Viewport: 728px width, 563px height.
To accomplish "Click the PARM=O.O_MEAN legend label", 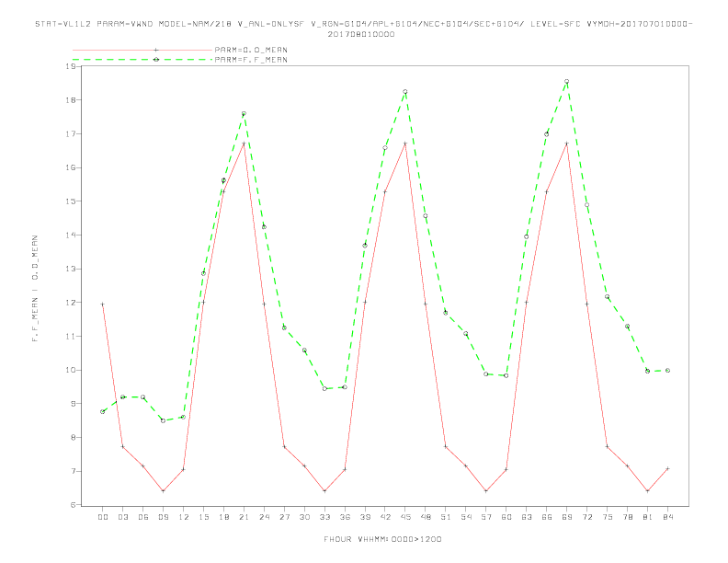I will click(251, 50).
